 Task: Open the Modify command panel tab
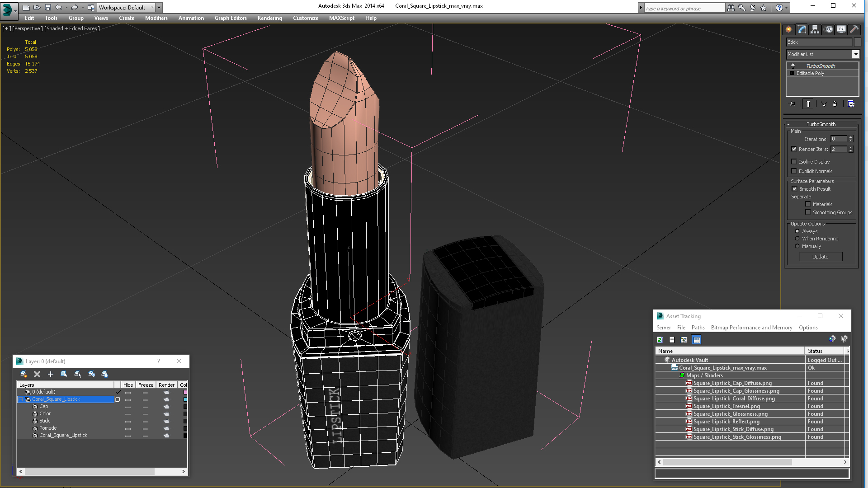[x=802, y=29]
